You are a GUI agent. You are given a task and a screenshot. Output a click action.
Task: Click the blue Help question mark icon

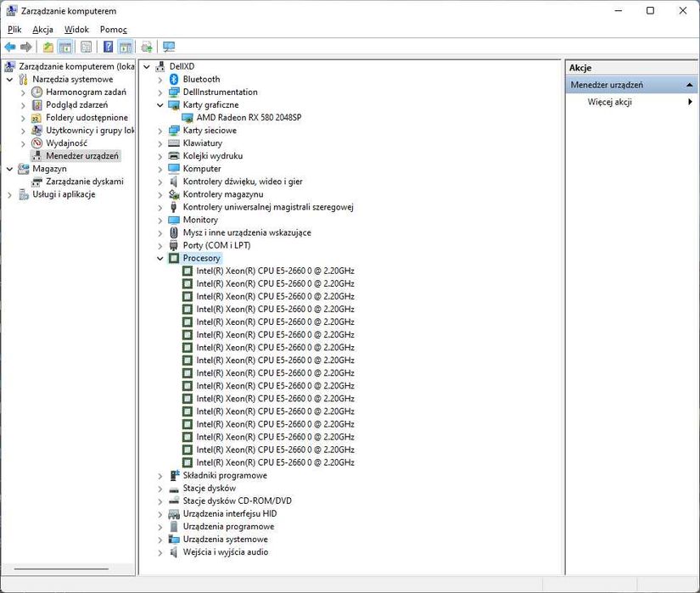[108, 47]
